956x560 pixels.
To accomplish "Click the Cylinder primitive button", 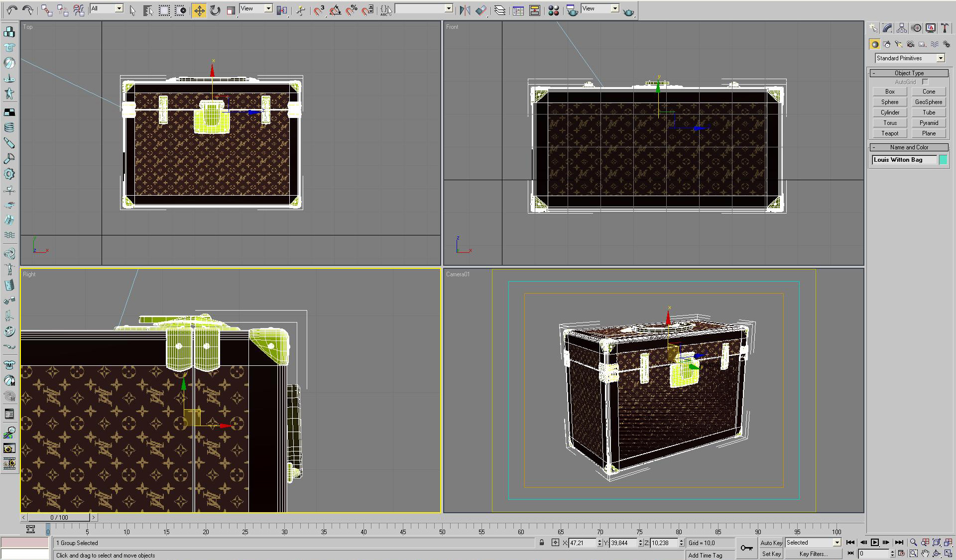I will click(890, 112).
